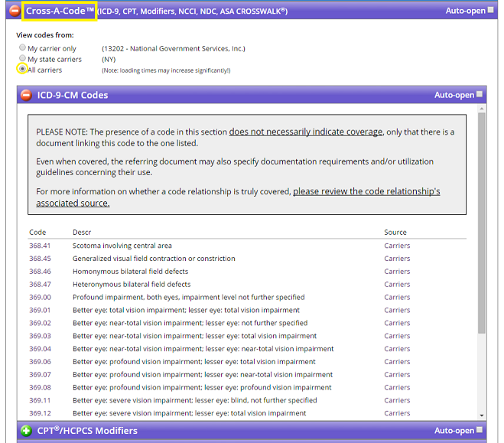This screenshot has width=504, height=443.
Task: Click the CPT/HCPCS Modifiers section title
Action: coord(87,431)
